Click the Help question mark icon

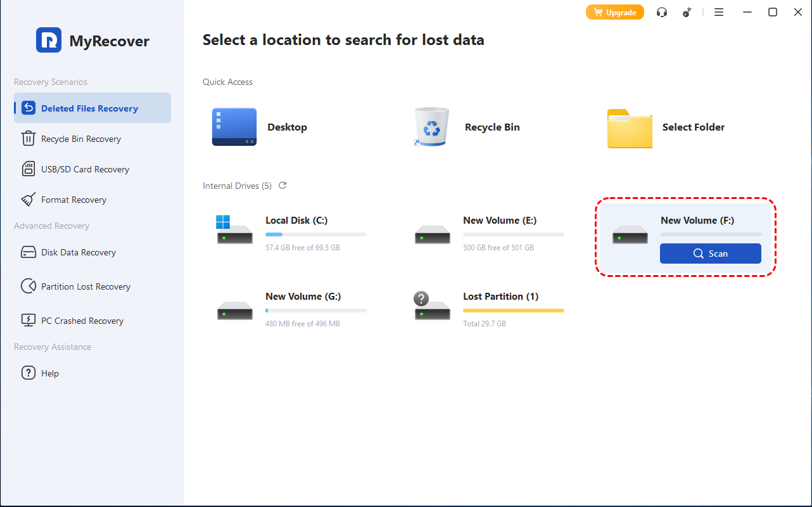(x=29, y=373)
